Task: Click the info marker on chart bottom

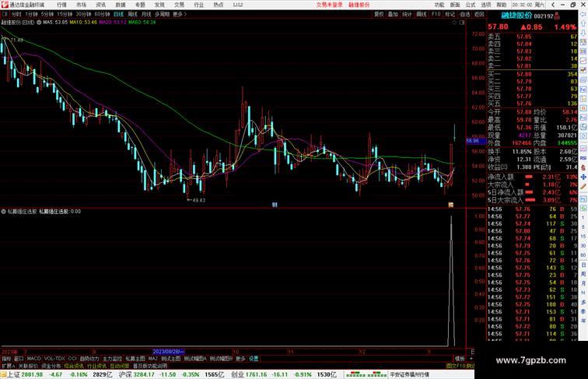Action: coord(275,205)
